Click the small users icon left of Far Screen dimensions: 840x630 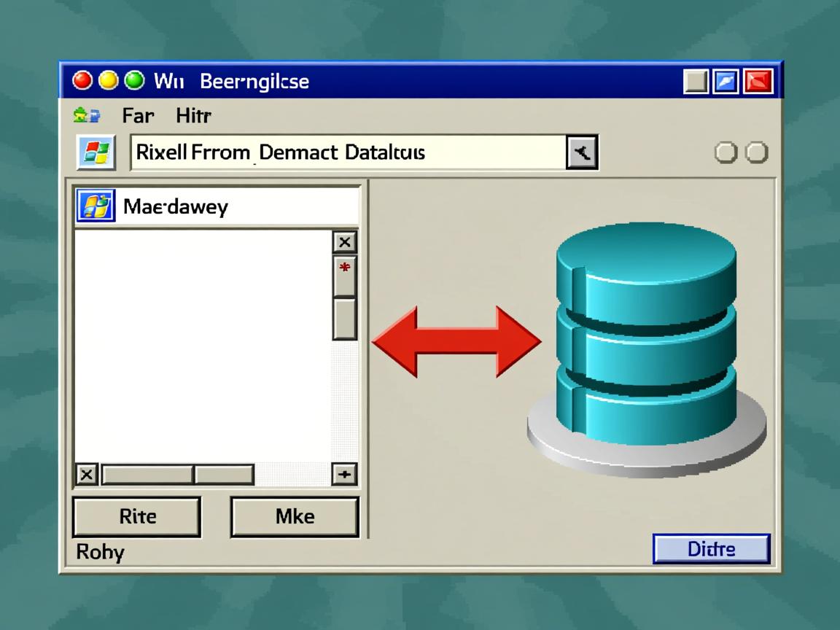[87, 116]
